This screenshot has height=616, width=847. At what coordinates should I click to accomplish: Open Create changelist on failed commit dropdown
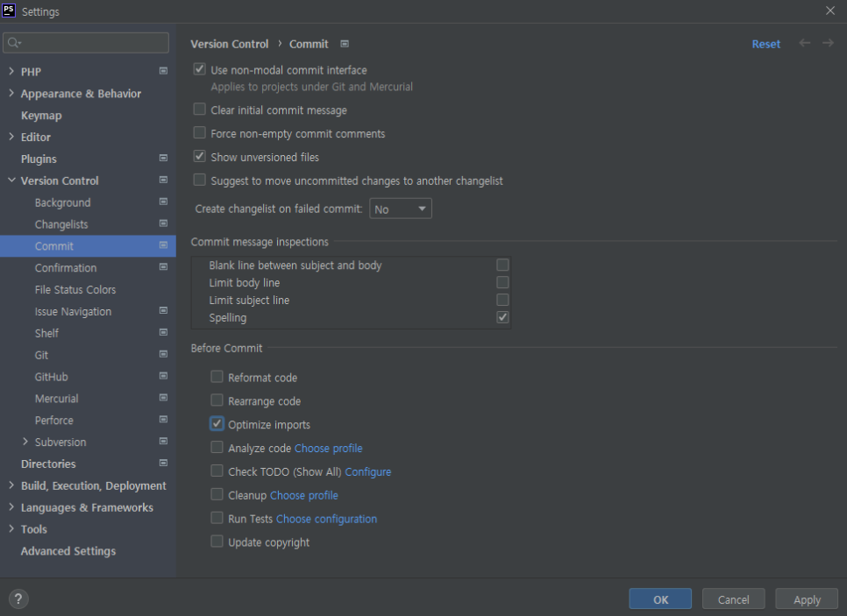(x=401, y=209)
